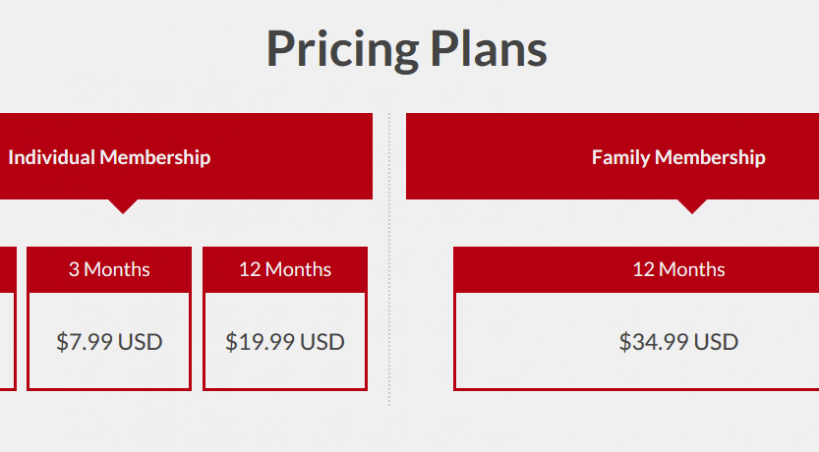Click the down arrow below Individual Membership
Screen dimensions: 819x452
122,205
